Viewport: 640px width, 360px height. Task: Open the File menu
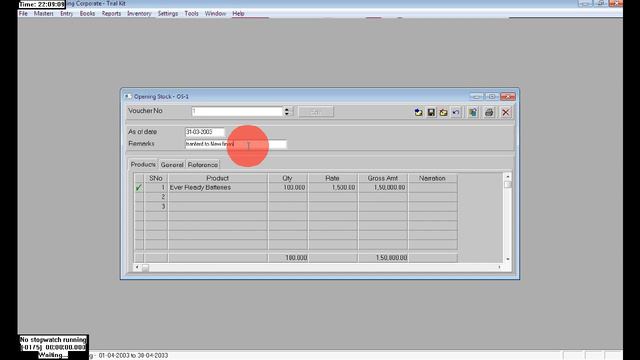[23, 13]
